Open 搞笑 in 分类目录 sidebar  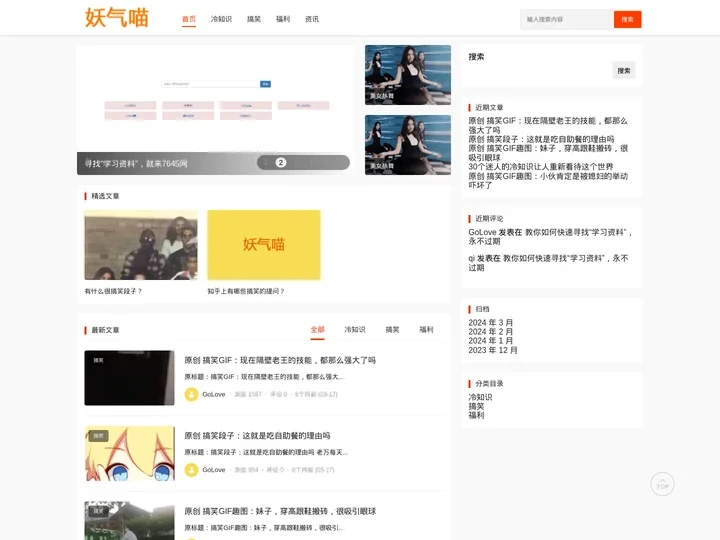click(x=476, y=406)
